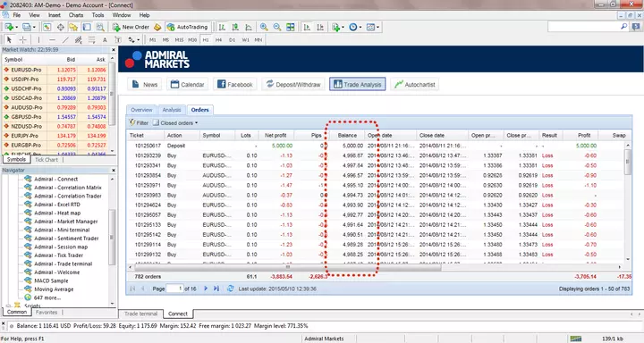
Task: Switch to bar chart icon
Action: point(222,27)
